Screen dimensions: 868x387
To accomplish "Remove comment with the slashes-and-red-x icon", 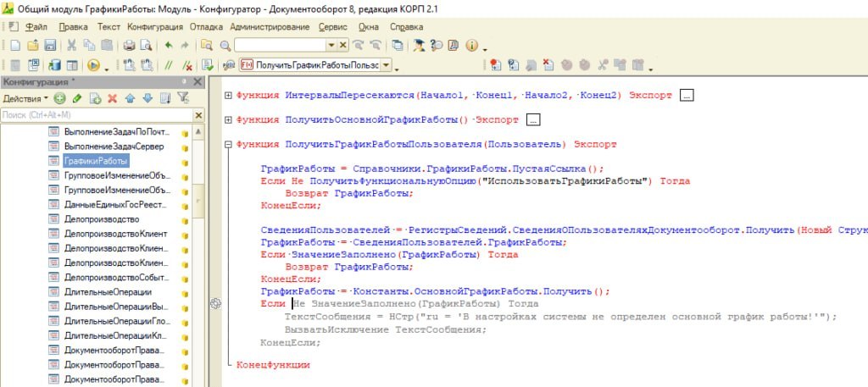I will pos(187,65).
